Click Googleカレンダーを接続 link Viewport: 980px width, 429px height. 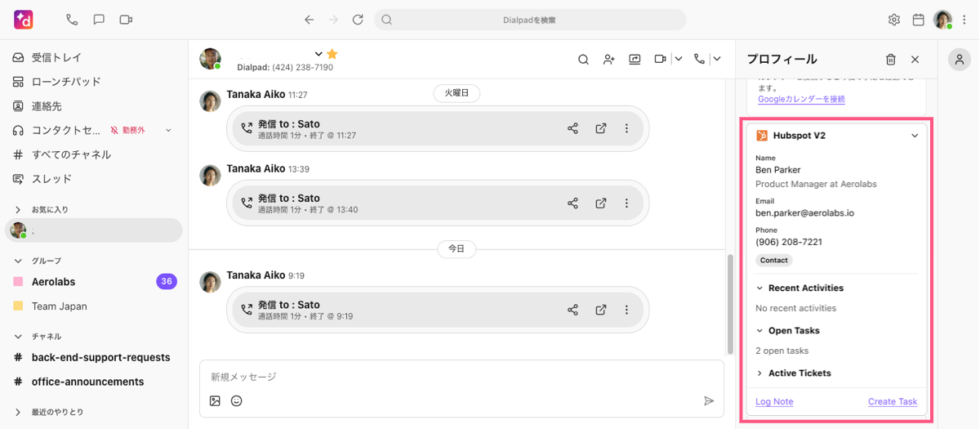801,99
